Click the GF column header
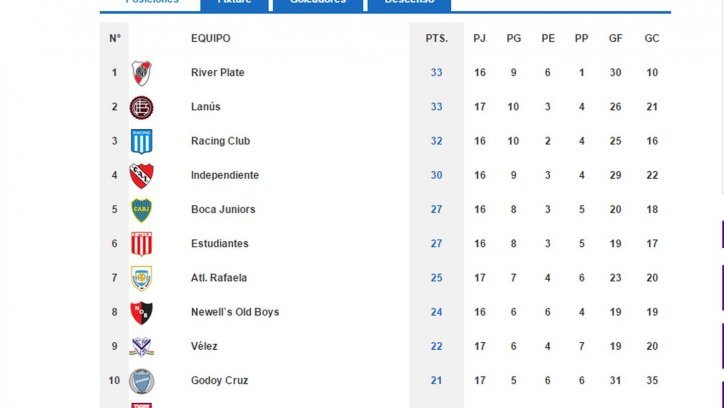 point(615,38)
